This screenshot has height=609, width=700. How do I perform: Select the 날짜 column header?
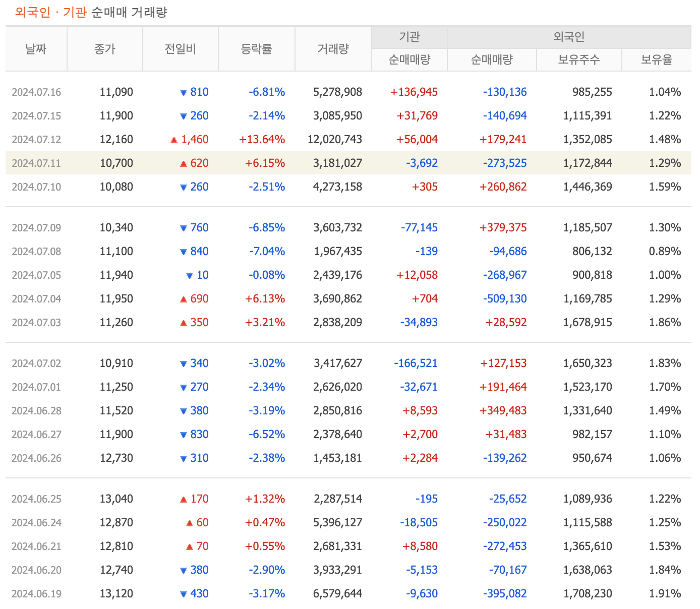[x=36, y=48]
